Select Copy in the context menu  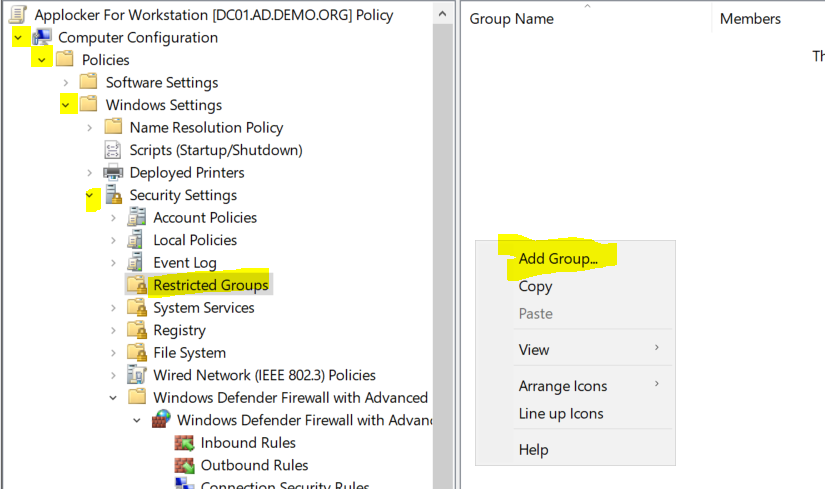click(536, 286)
